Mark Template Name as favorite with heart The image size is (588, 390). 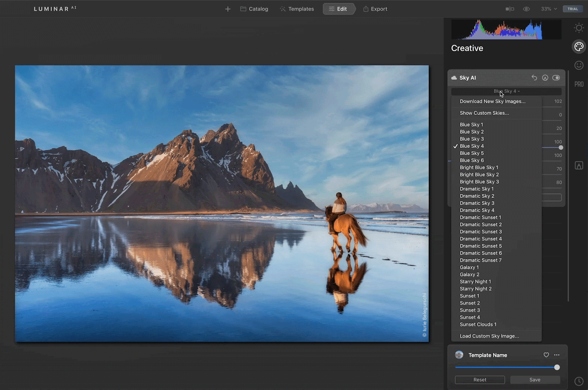(x=546, y=355)
